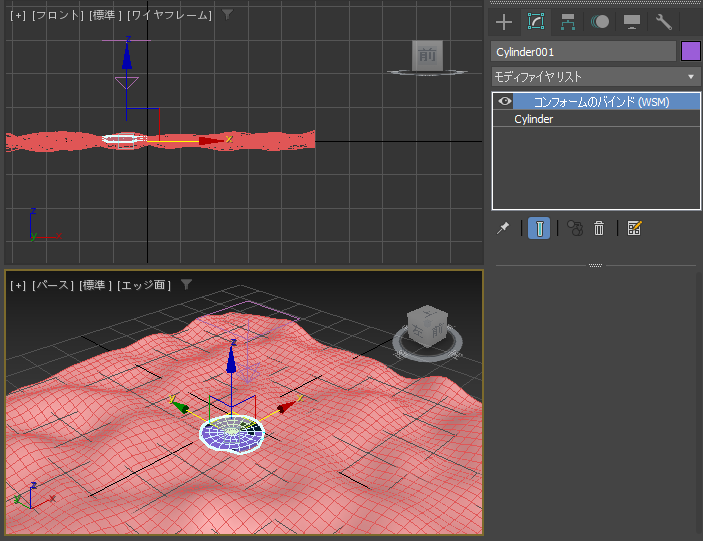Select Cylinder in modifier stack
Viewport: 703px width, 541px height.
[534, 119]
